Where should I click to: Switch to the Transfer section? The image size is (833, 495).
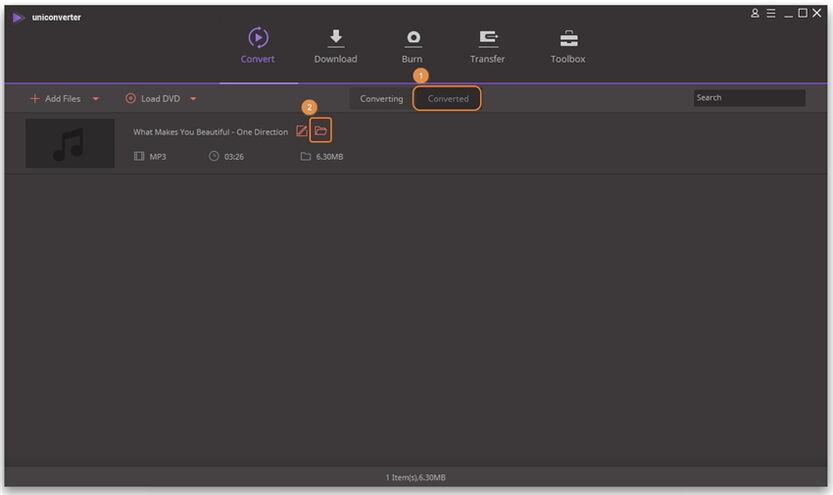tap(487, 45)
